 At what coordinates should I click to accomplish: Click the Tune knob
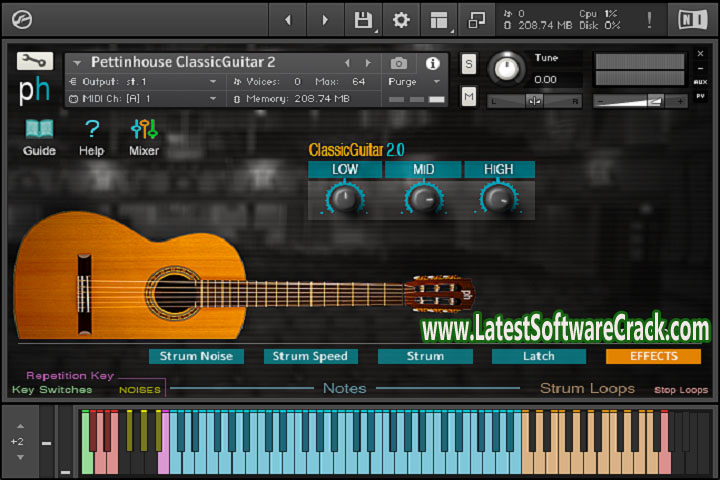508,69
